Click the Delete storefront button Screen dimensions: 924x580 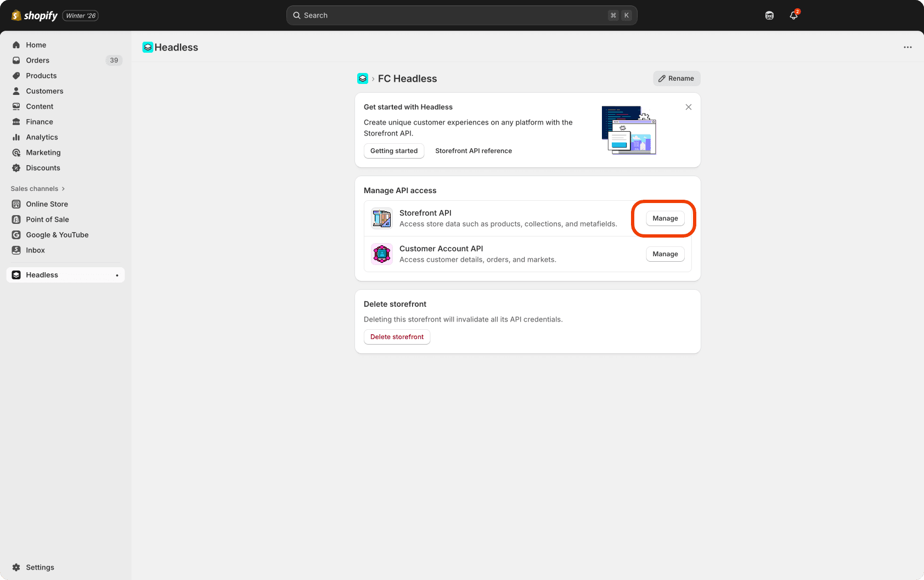397,337
